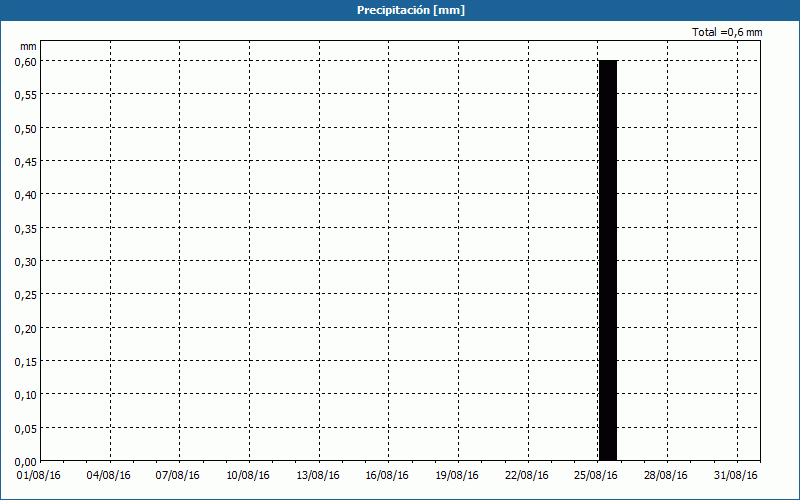Image resolution: width=800 pixels, height=500 pixels.
Task: Click the 0,40 y-axis value
Action: 26,195
